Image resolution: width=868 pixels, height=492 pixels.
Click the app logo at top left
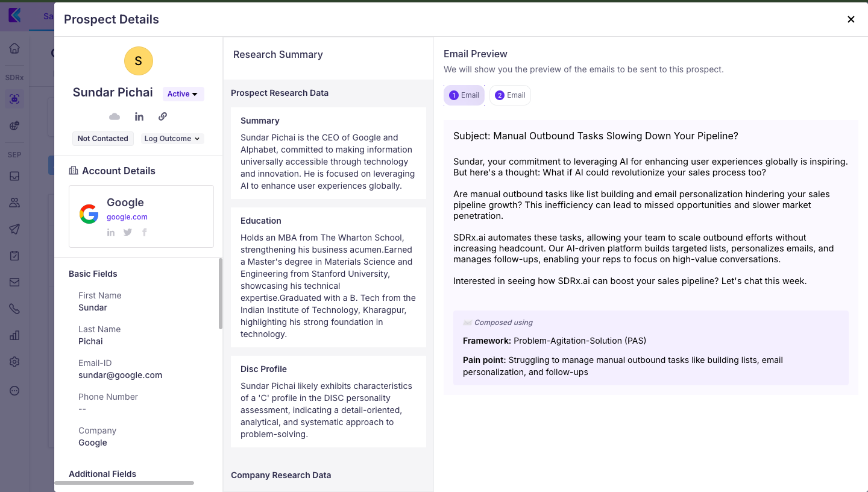click(14, 15)
